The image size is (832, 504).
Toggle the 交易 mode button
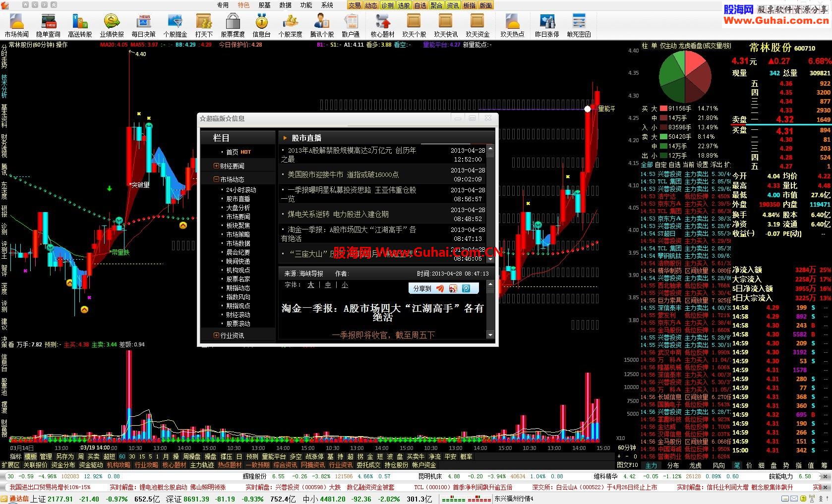click(x=355, y=5)
